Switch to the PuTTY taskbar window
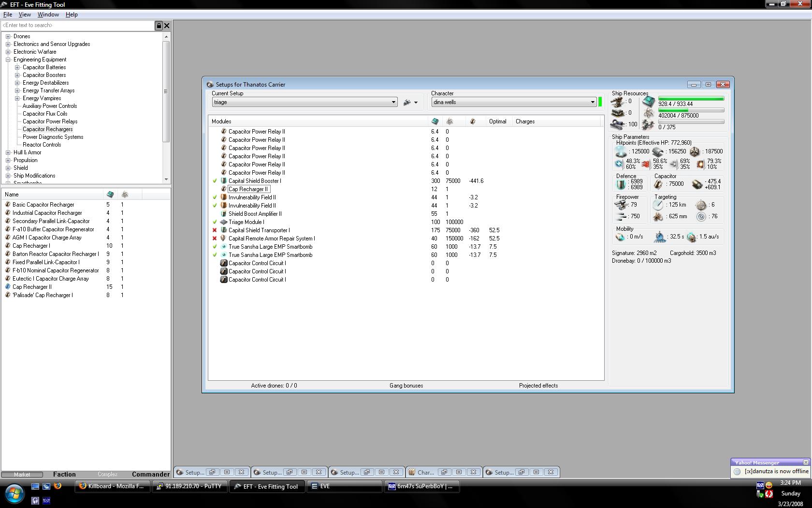The height and width of the screenshot is (508, 812). coord(189,486)
